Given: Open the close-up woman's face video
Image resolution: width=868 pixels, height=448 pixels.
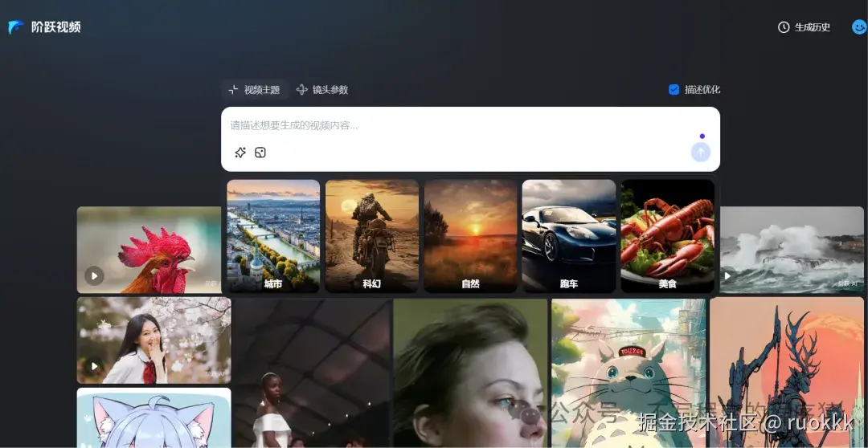Looking at the screenshot, I should coord(470,373).
